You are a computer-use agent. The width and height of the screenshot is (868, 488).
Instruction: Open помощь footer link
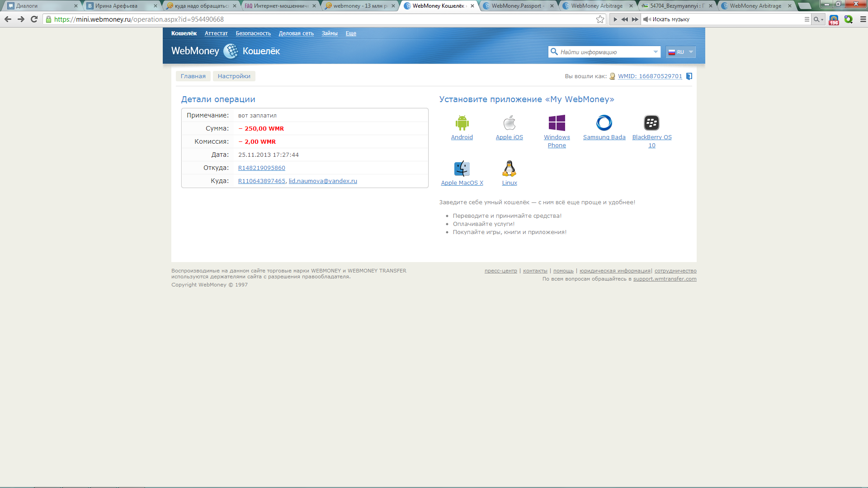tap(563, 271)
